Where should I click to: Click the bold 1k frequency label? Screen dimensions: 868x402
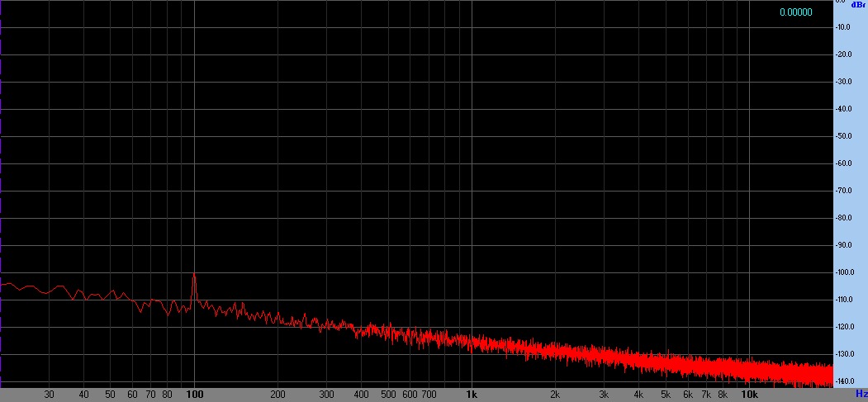pos(472,395)
